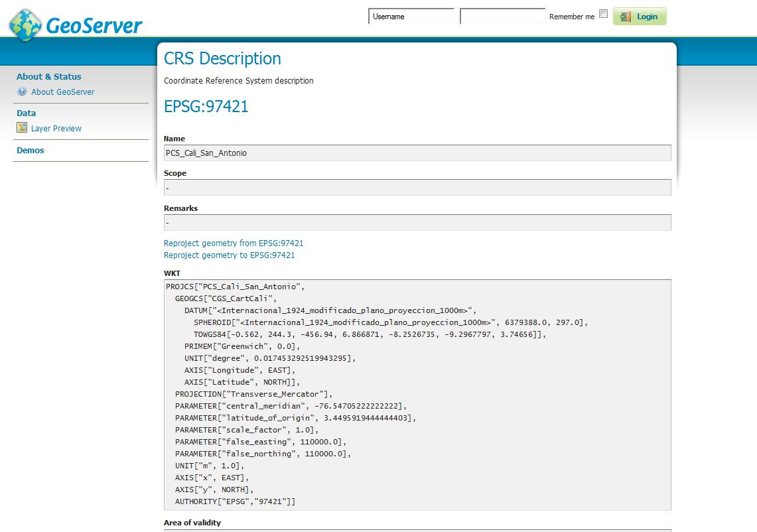Click the Scope text field
The height and width of the screenshot is (532, 757).
coord(417,187)
